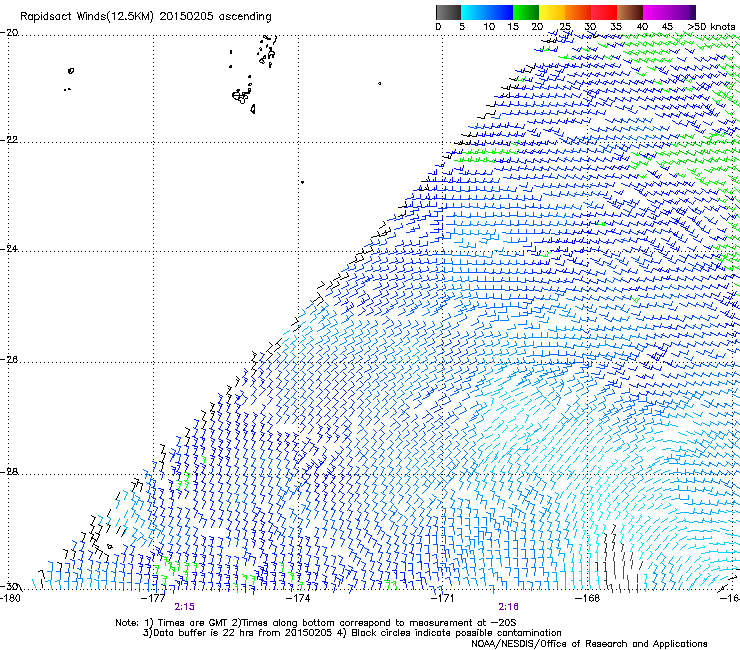This screenshot has height=650, width=740.
Task: Click the longitude label '-171'
Action: pyautogui.click(x=442, y=598)
